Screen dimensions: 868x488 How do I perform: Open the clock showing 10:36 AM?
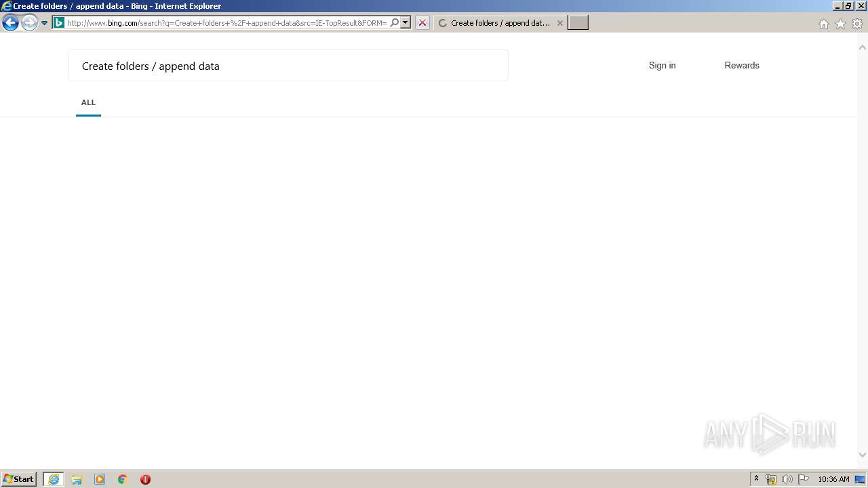tap(833, 479)
